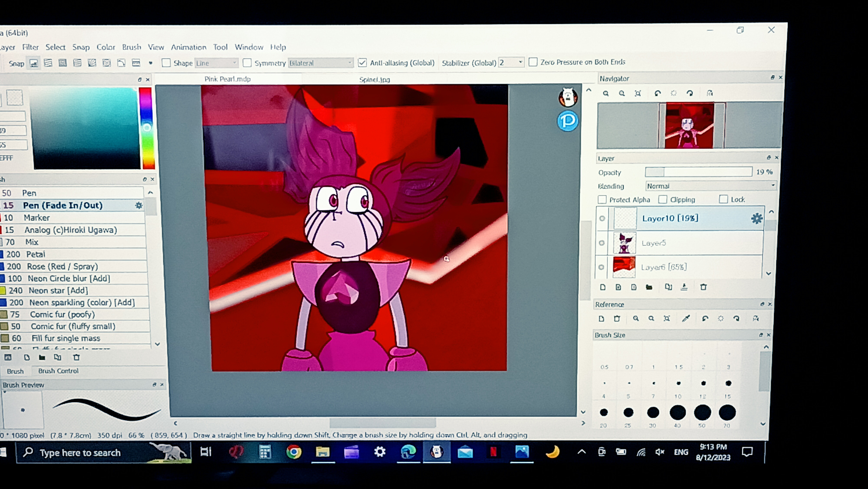868x489 pixels.
Task: Enable the Shape checkbox
Action: point(166,63)
